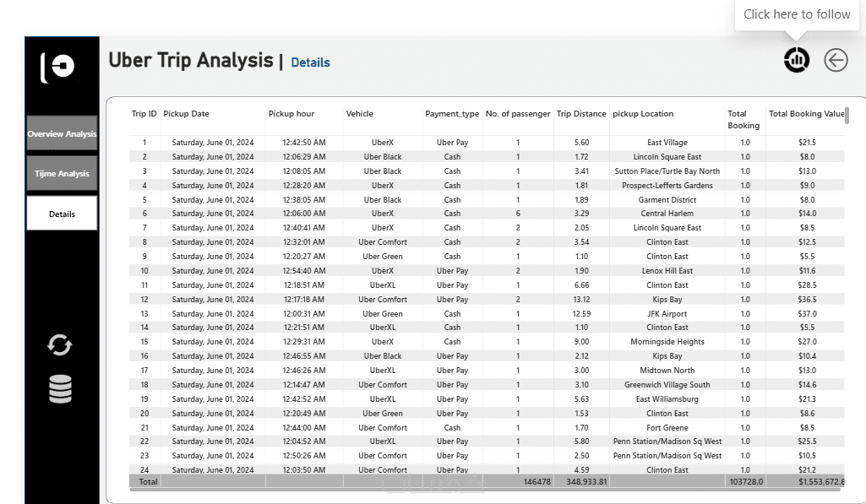Click the passenger count '6' cell
Image resolution: width=866 pixels, height=504 pixels.
click(518, 213)
